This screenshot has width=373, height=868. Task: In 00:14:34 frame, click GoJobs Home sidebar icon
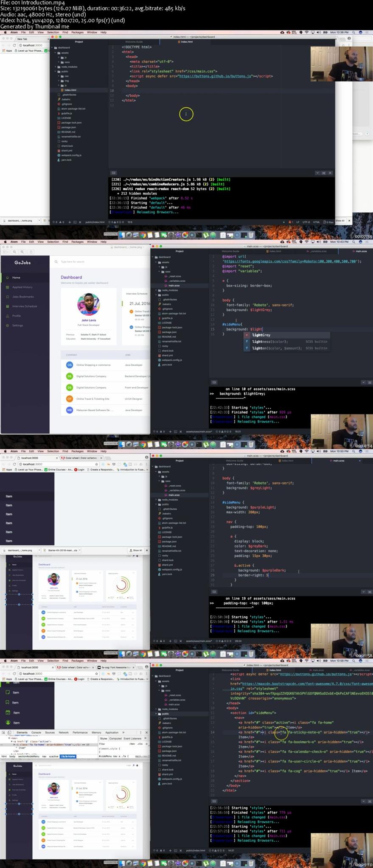pos(7,278)
